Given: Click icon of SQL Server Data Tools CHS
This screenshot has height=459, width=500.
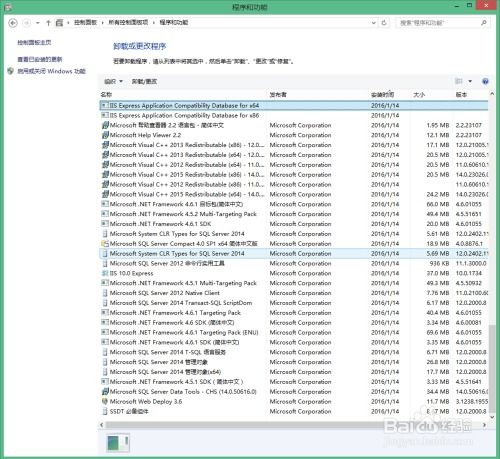Looking at the screenshot, I should [105, 391].
